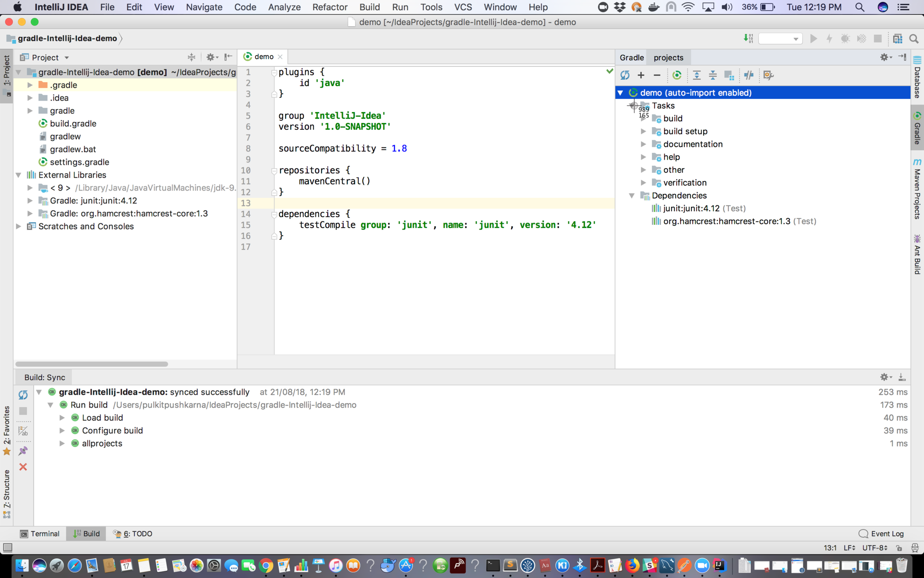Close the demo editor tab
Screen dimensions: 924x578
coord(280,57)
